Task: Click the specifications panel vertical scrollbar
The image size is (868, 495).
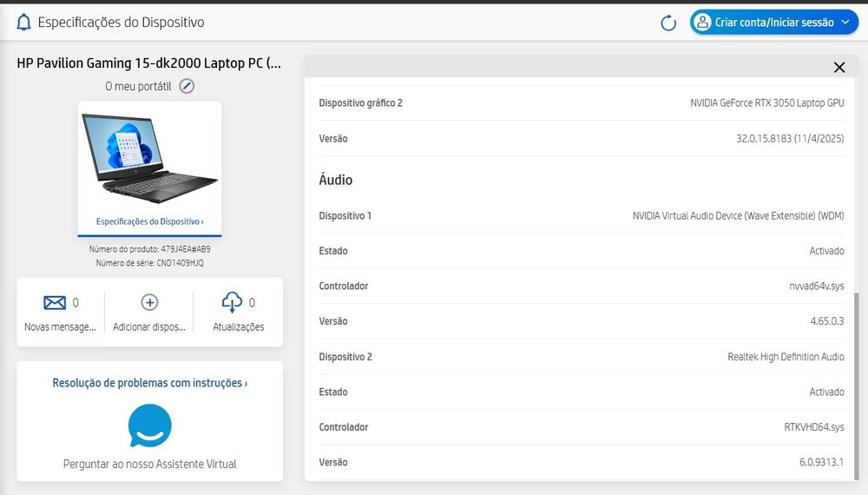Action: (x=858, y=386)
